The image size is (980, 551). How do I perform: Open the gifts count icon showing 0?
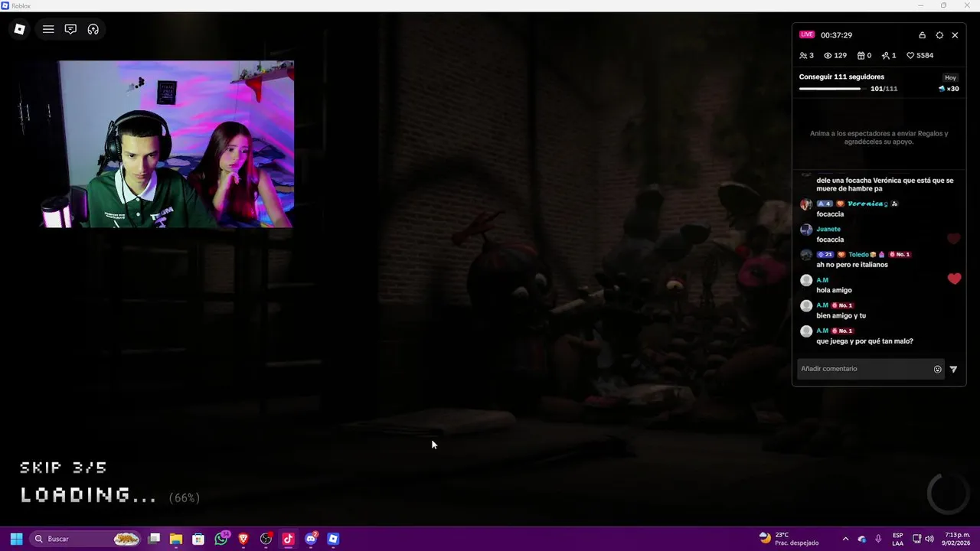[864, 55]
